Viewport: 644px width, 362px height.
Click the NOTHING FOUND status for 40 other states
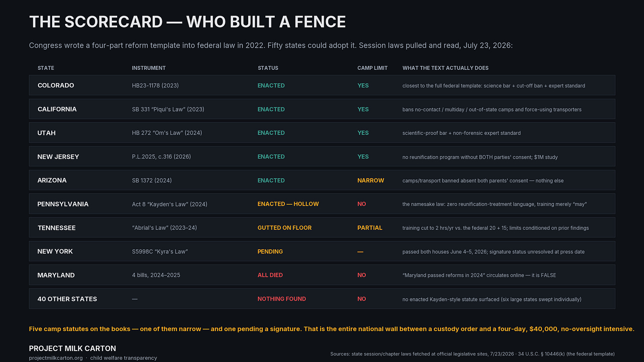click(282, 299)
